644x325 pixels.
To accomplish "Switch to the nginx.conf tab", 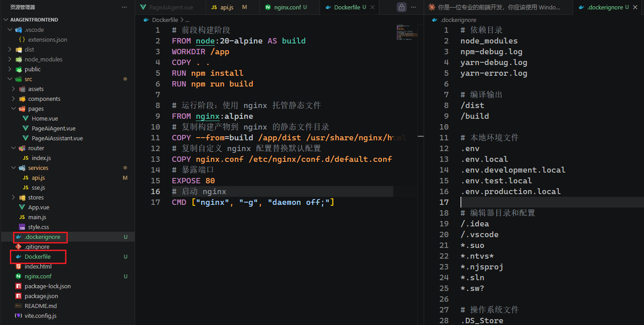I will pyautogui.click(x=288, y=7).
